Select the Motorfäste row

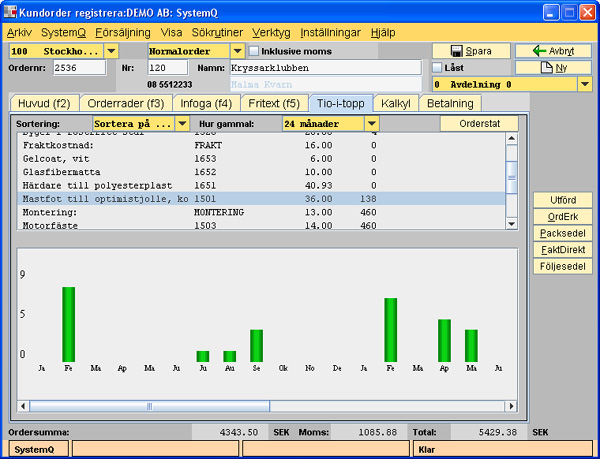coord(261,225)
